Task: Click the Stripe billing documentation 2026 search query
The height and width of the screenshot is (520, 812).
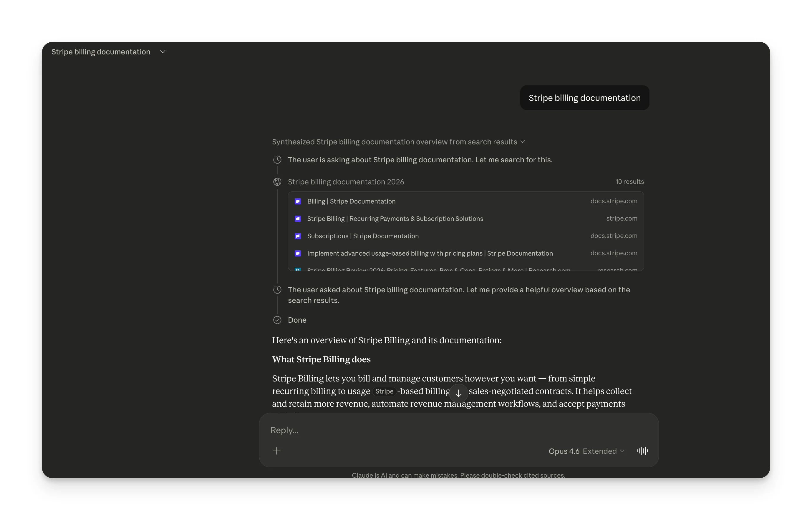Action: point(346,182)
